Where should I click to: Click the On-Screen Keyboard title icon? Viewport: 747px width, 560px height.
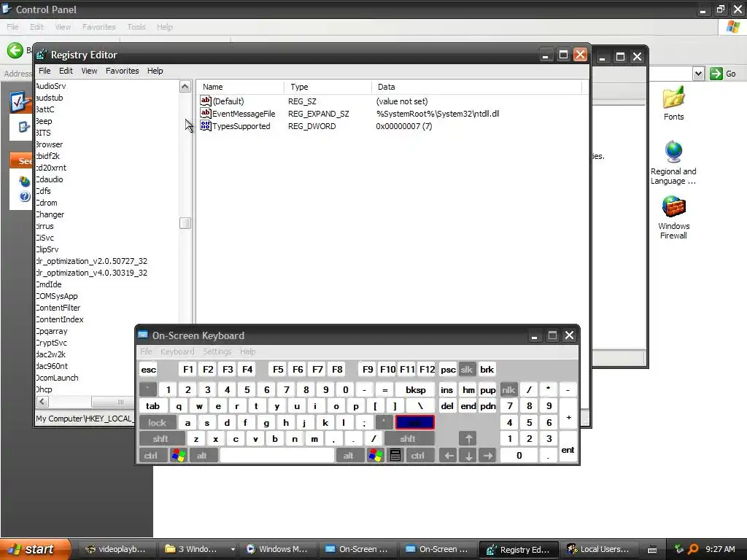142,335
